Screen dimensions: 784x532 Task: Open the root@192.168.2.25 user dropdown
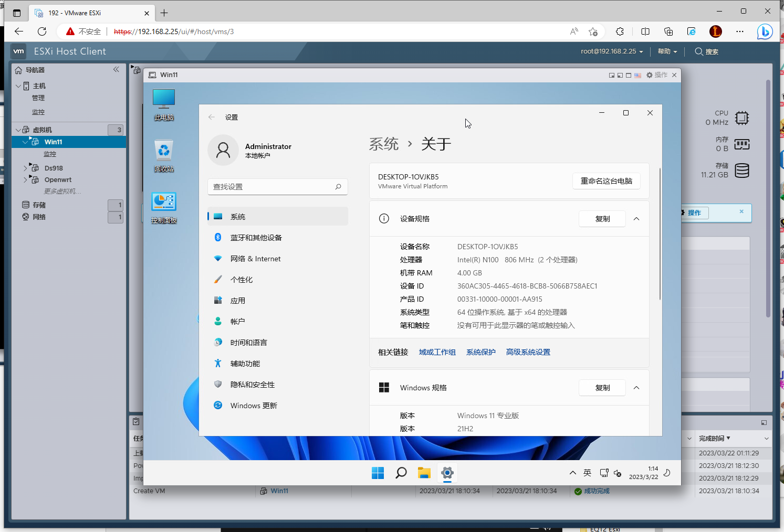tap(612, 51)
